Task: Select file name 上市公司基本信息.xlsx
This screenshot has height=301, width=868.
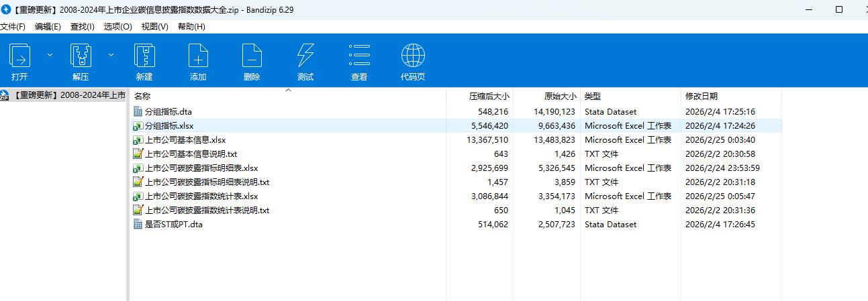Action: click(185, 140)
